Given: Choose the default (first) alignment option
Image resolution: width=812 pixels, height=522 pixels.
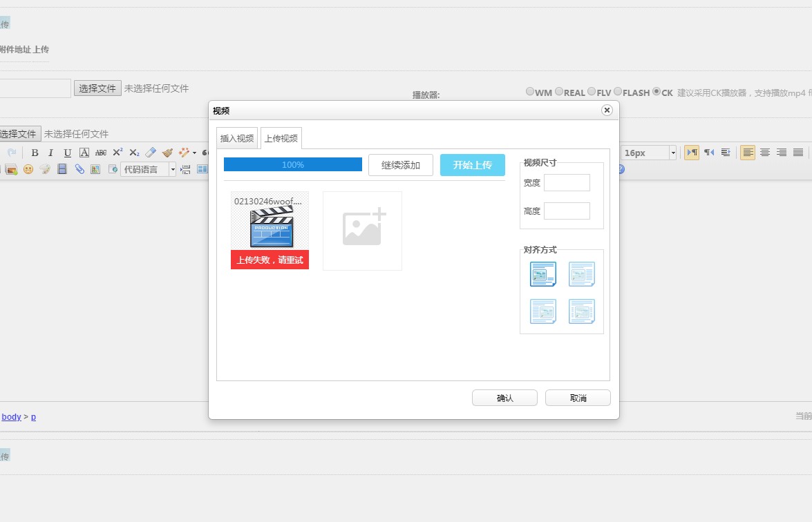Looking at the screenshot, I should 543,273.
